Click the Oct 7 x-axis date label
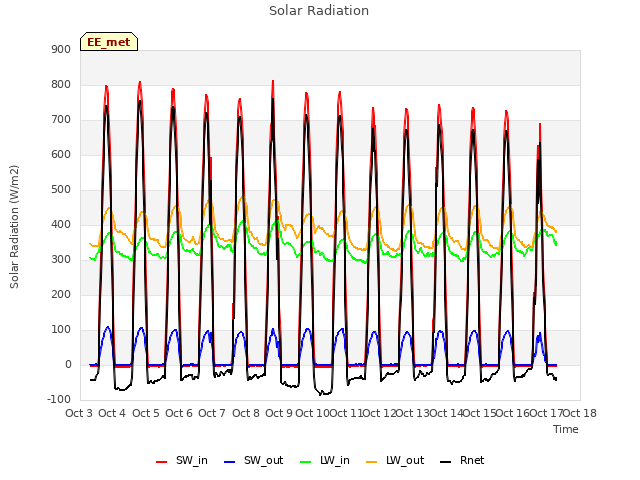The height and width of the screenshot is (480, 640). pos(212,413)
